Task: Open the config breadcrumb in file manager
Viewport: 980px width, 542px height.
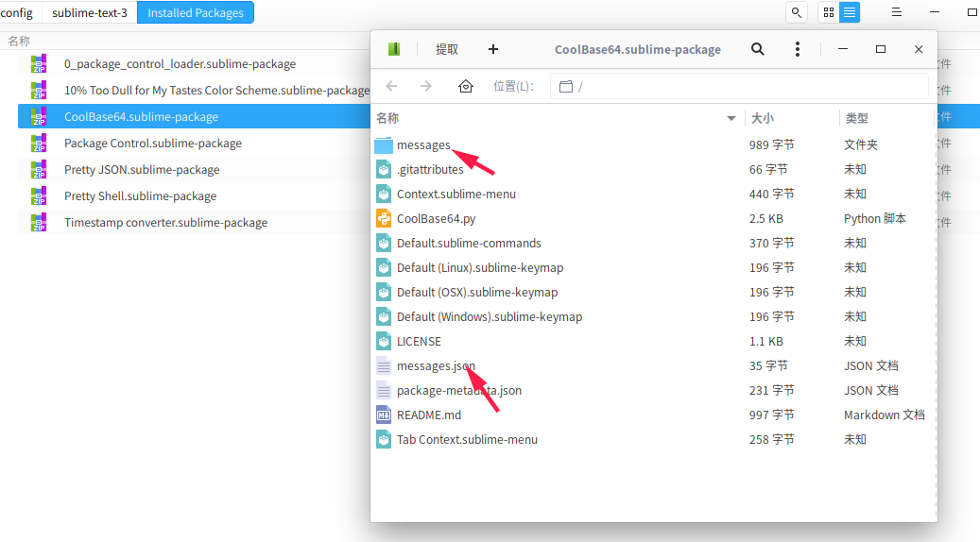Action: coord(17,12)
